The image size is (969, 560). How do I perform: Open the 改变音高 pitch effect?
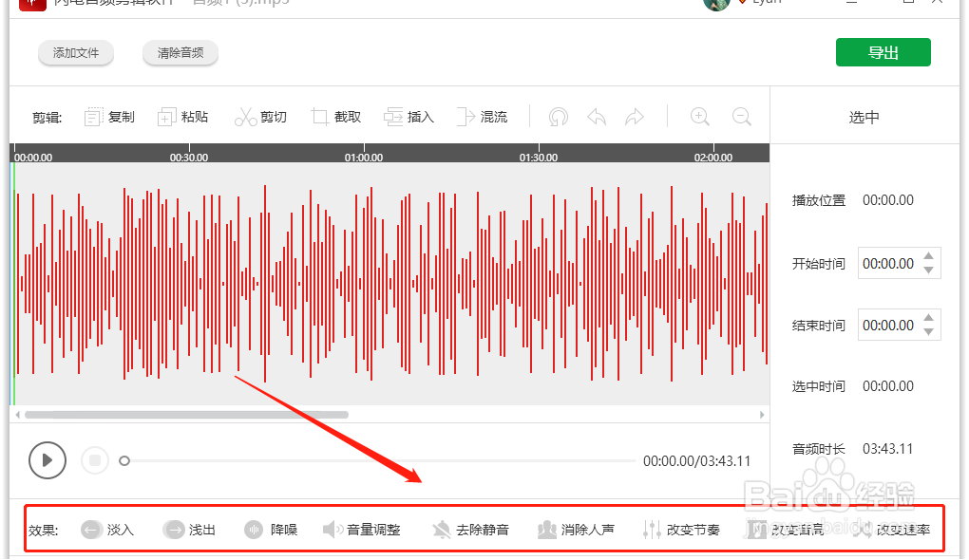click(786, 530)
